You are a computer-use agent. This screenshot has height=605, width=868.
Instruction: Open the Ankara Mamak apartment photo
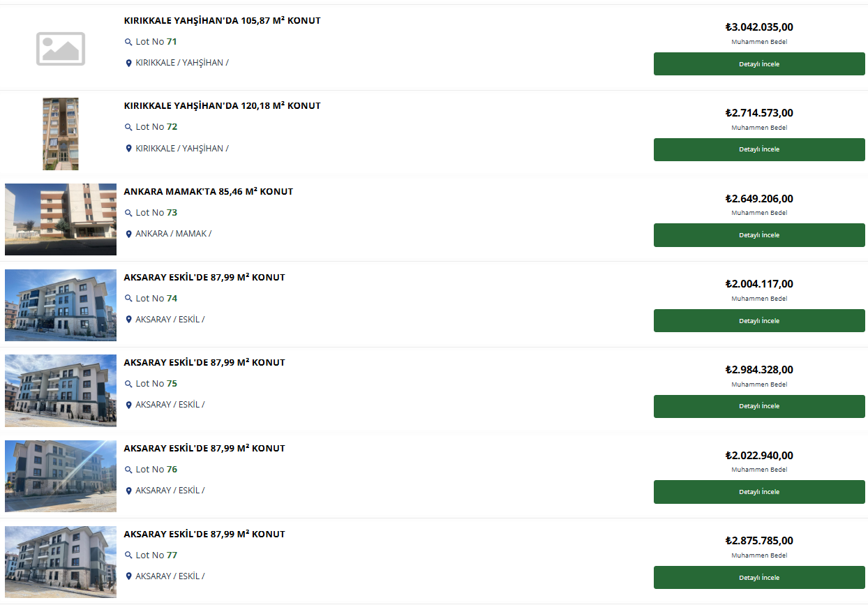(61, 219)
